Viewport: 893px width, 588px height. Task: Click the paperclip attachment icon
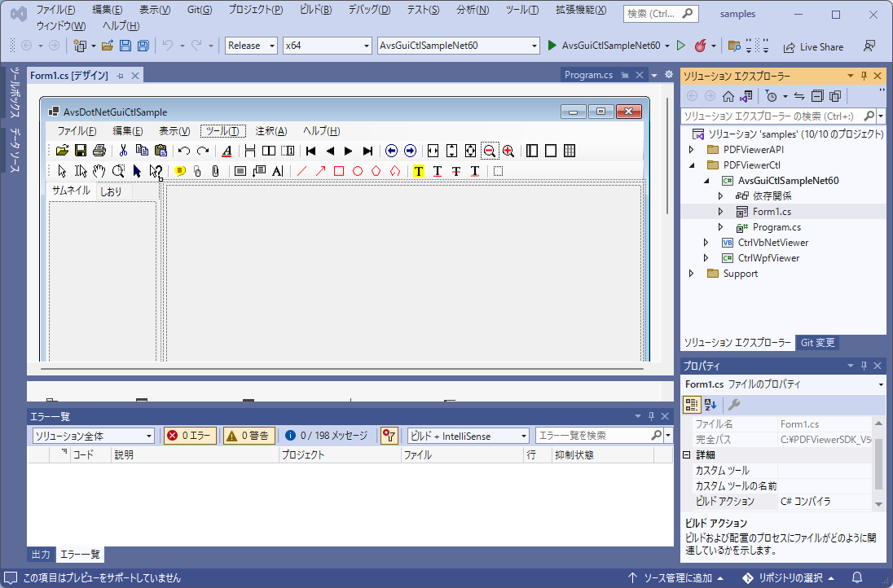coord(215,171)
